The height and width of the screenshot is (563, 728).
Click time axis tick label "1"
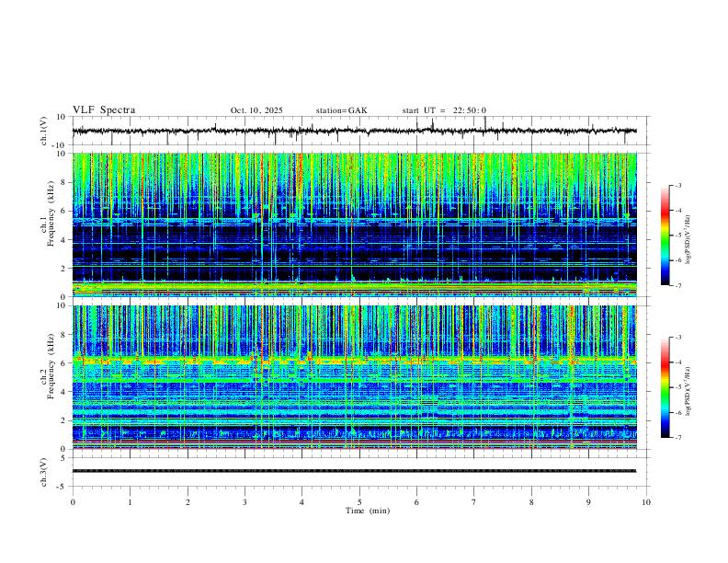[x=130, y=502]
